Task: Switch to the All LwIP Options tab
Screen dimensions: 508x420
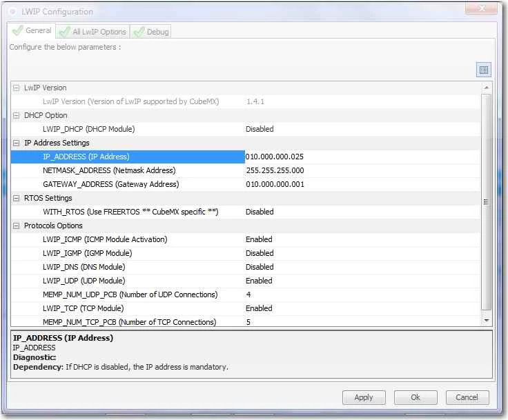Action: [93, 32]
